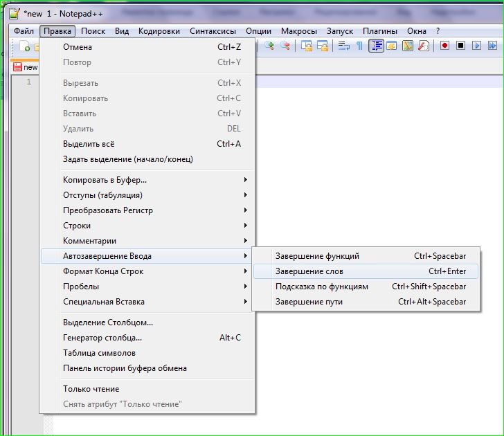Click line number 1 in the margin
The width and height of the screenshot is (504, 436).
pyautogui.click(x=29, y=82)
